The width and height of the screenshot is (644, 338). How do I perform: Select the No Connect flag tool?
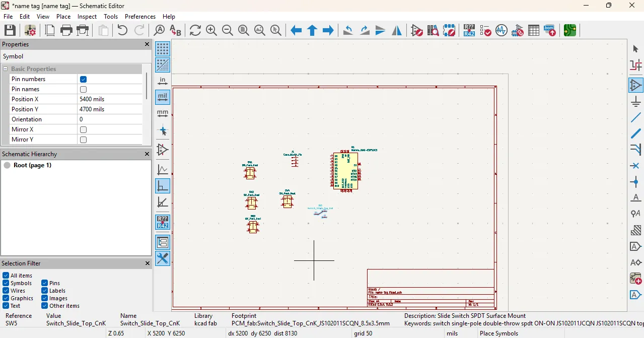[636, 166]
